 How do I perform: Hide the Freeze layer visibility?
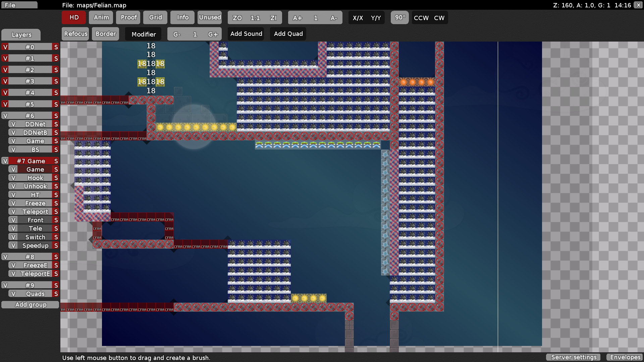click(13, 203)
